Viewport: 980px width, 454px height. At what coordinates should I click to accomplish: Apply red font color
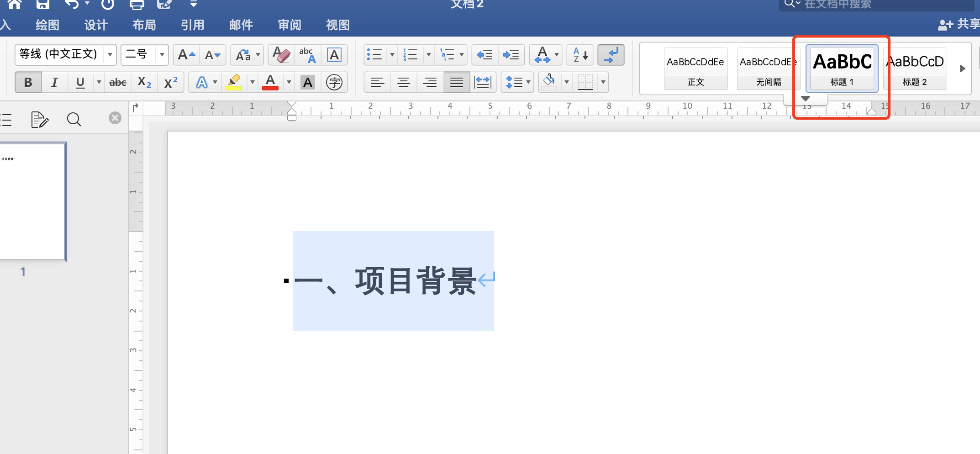(x=270, y=83)
